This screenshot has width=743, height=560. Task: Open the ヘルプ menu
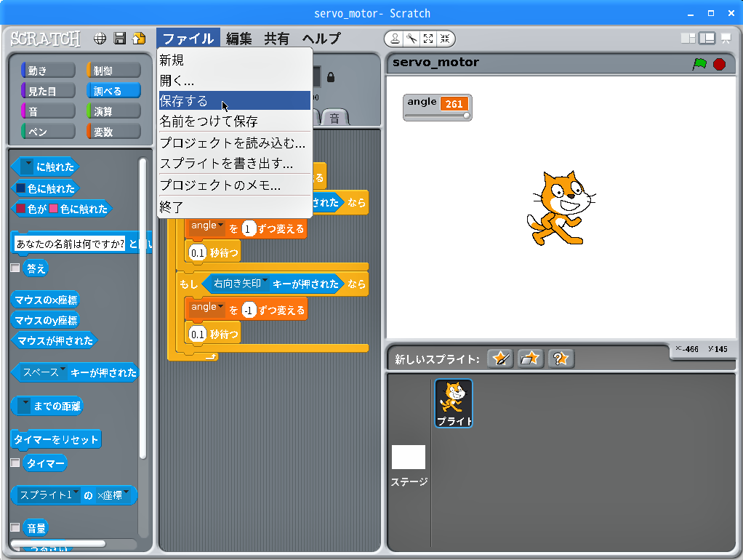pyautogui.click(x=322, y=39)
